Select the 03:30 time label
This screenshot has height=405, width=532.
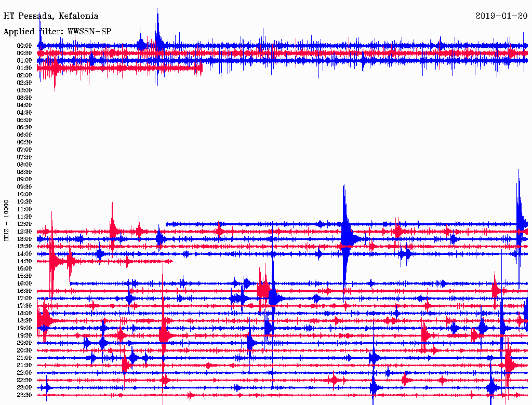24,98
